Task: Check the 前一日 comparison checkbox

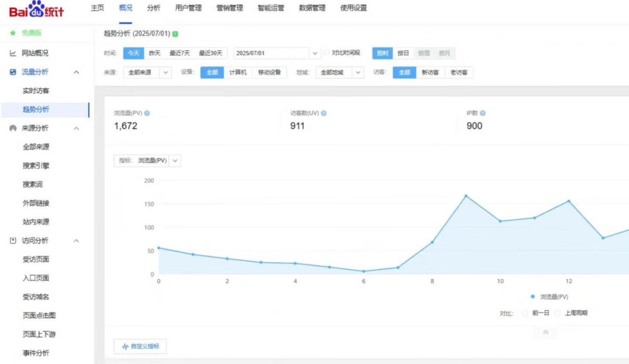Action: [x=525, y=313]
